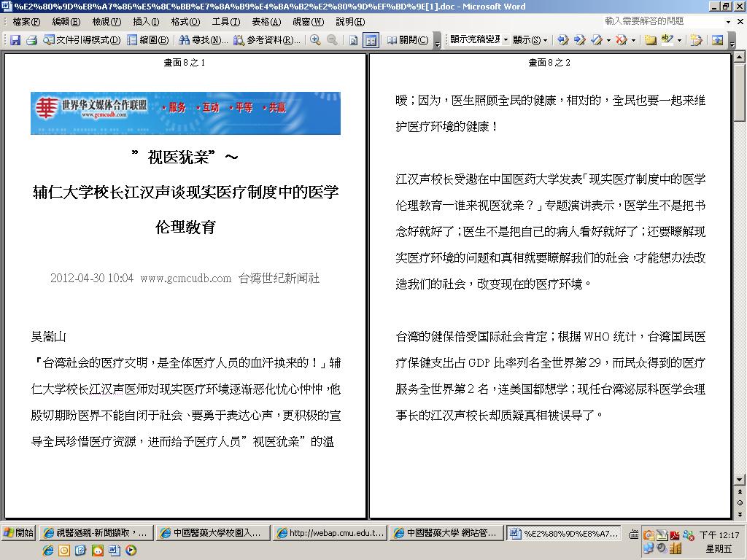Click previous page double-arrow button
Screen dimensions: 747x560
(740, 491)
